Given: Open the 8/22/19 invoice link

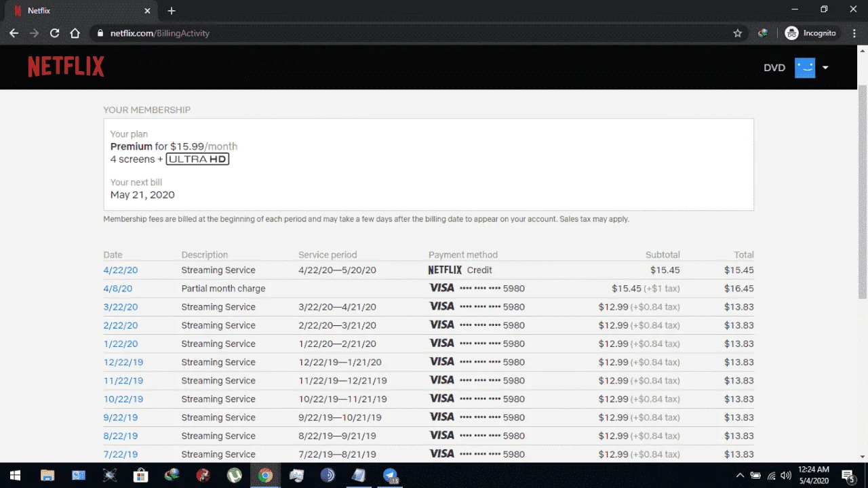Looking at the screenshot, I should click(x=121, y=436).
